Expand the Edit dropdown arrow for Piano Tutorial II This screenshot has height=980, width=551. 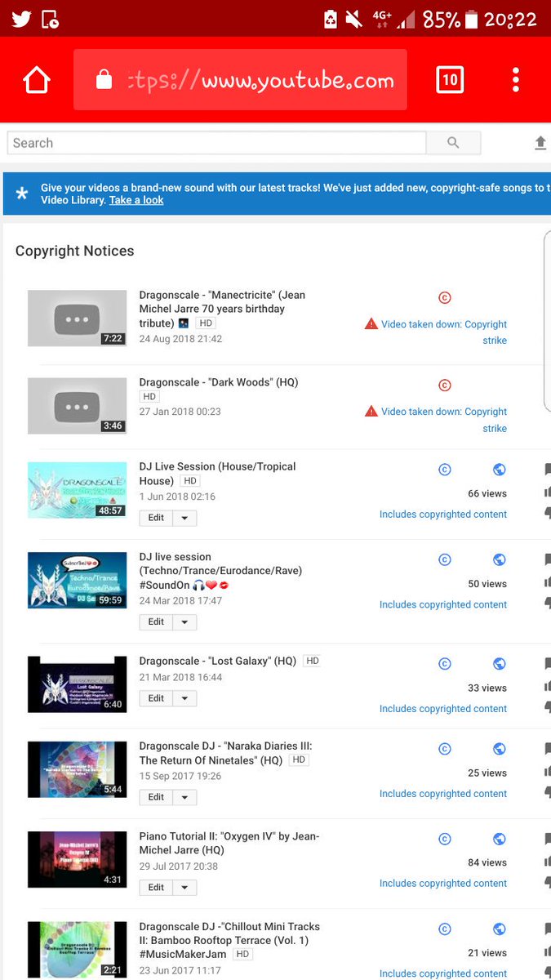[x=184, y=887]
